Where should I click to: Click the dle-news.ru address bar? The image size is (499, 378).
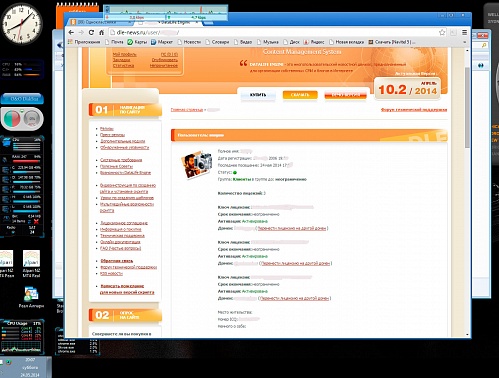[273, 32]
